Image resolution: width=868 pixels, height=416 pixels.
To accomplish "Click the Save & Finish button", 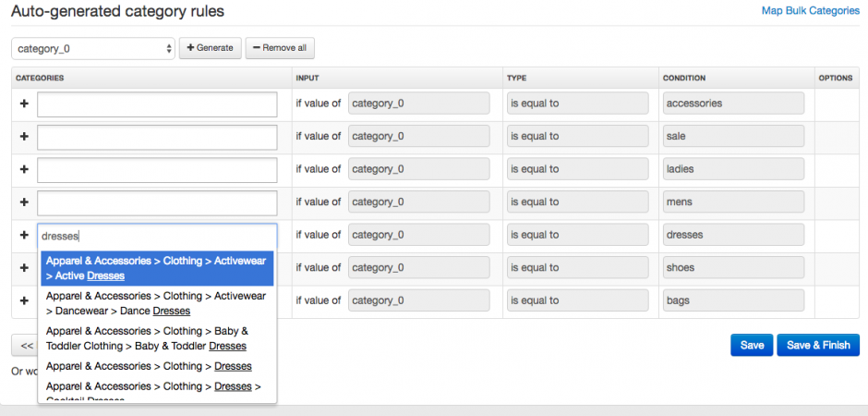I will (818, 345).
